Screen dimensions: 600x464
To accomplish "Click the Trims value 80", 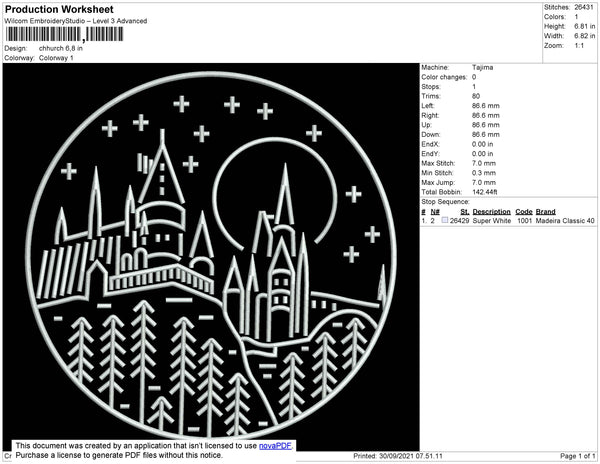I will pyautogui.click(x=476, y=96).
